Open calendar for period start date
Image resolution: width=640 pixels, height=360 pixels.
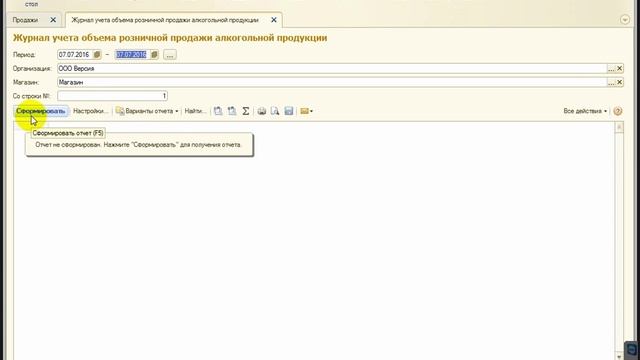coord(97,55)
